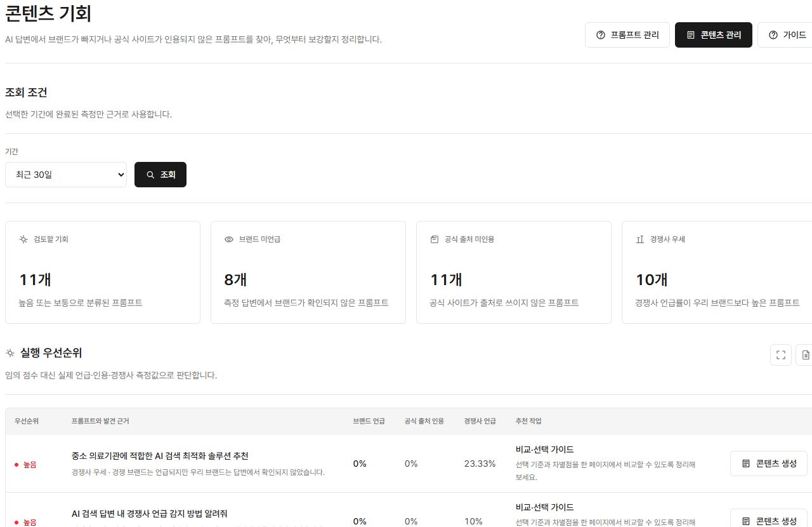
Task: Click the 조회 search button
Action: tap(160, 175)
